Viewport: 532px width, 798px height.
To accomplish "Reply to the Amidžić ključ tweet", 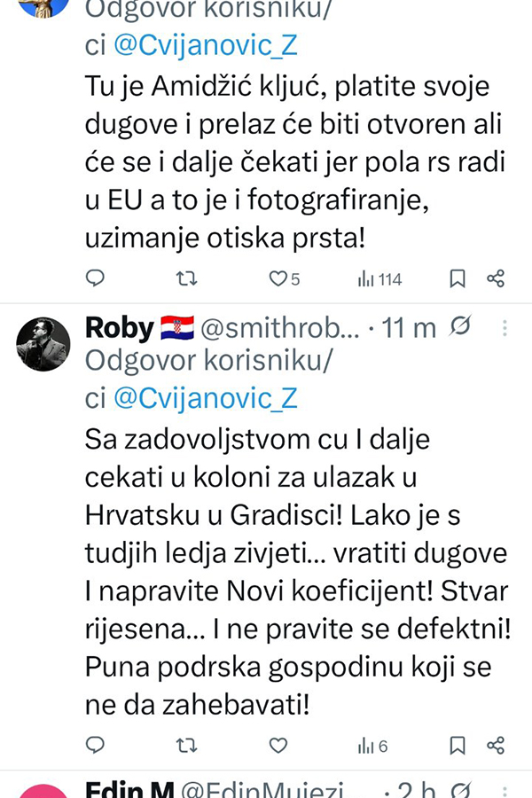I will 95,279.
